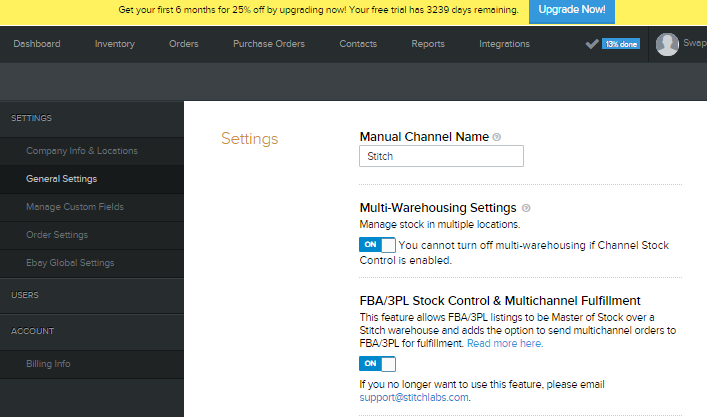Viewport: 707px width, 417px height.
Task: Open Company Info & Locations settings
Action: 92,151
